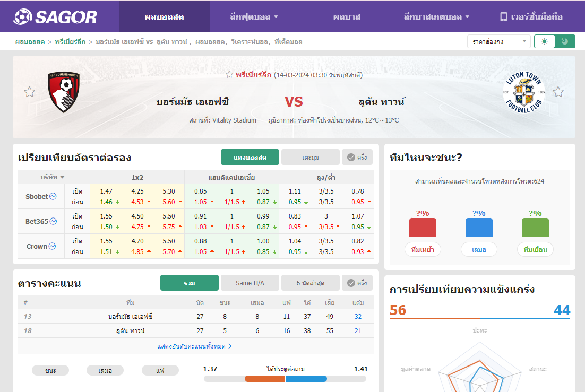
Task: Vote for the away team
Action: coord(536,249)
